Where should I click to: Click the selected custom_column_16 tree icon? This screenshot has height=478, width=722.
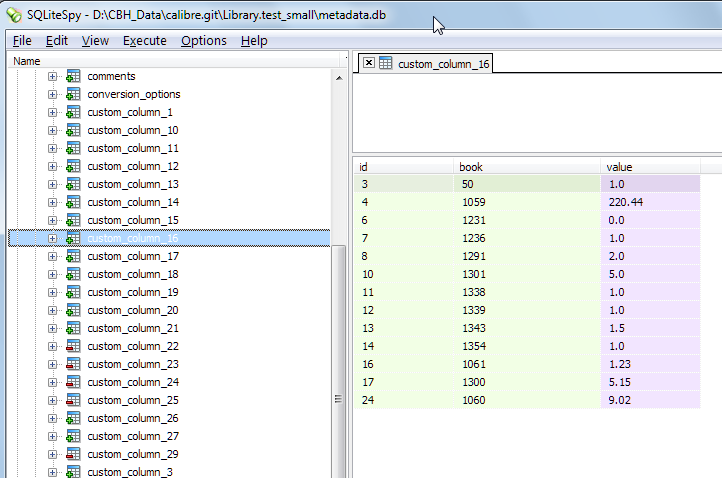point(73,238)
